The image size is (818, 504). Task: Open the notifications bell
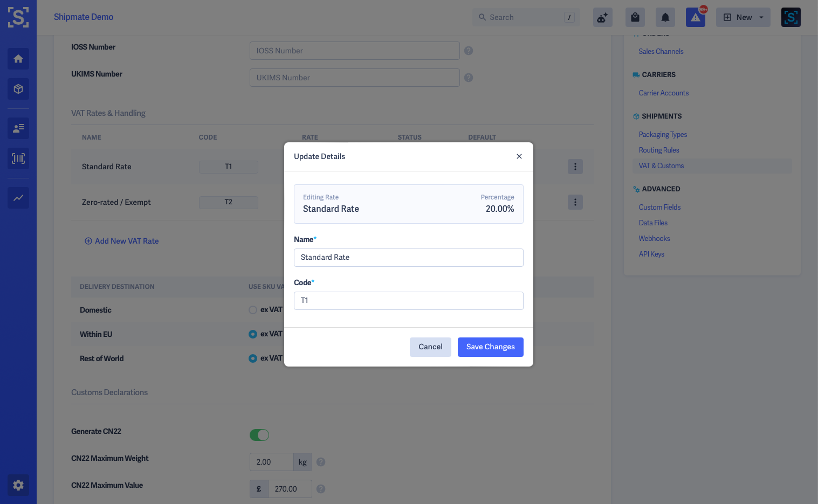click(x=665, y=17)
